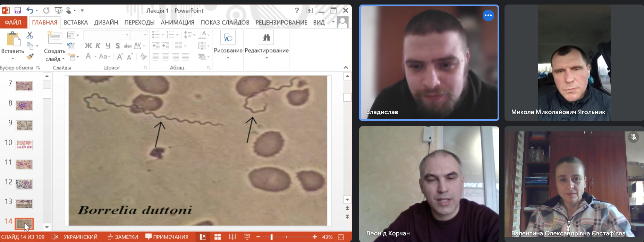The image size is (644, 242).
Task: Select slide 10 thumbnail
Action: pyautogui.click(x=24, y=145)
